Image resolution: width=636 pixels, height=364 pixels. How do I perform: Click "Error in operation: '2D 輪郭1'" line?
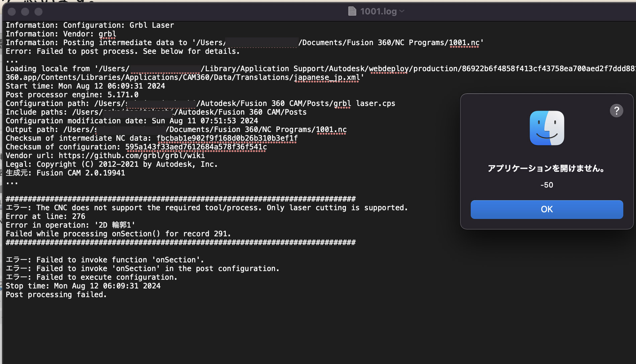point(70,225)
